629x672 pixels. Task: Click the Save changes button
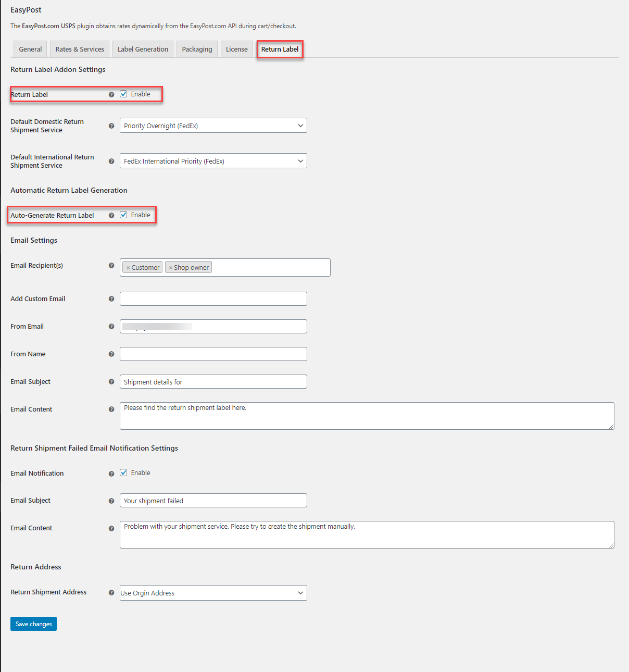(x=33, y=624)
